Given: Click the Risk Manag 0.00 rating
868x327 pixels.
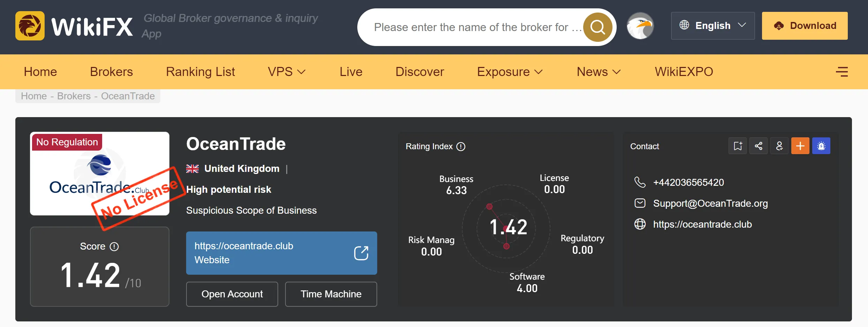Looking at the screenshot, I should tap(432, 246).
